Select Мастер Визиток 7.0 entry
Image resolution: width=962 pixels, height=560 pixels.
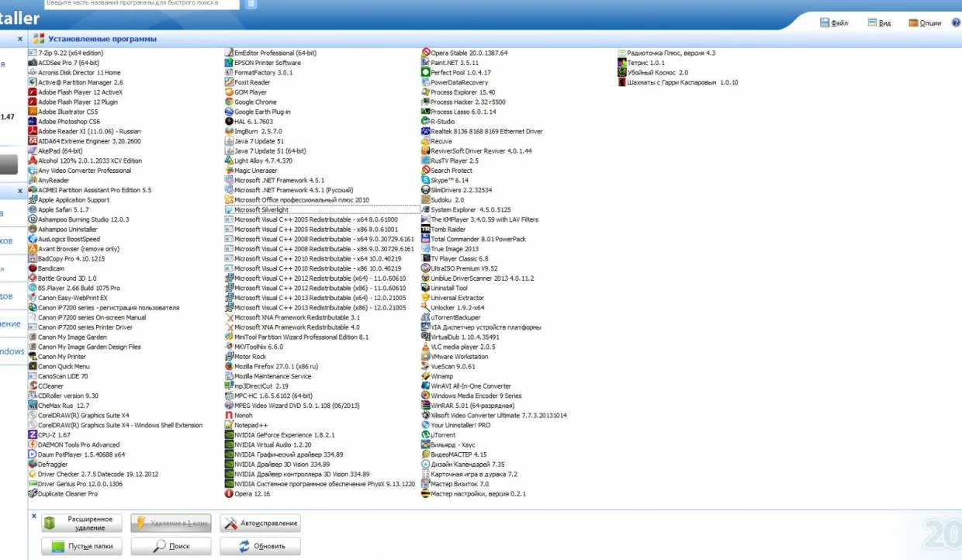tap(455, 484)
